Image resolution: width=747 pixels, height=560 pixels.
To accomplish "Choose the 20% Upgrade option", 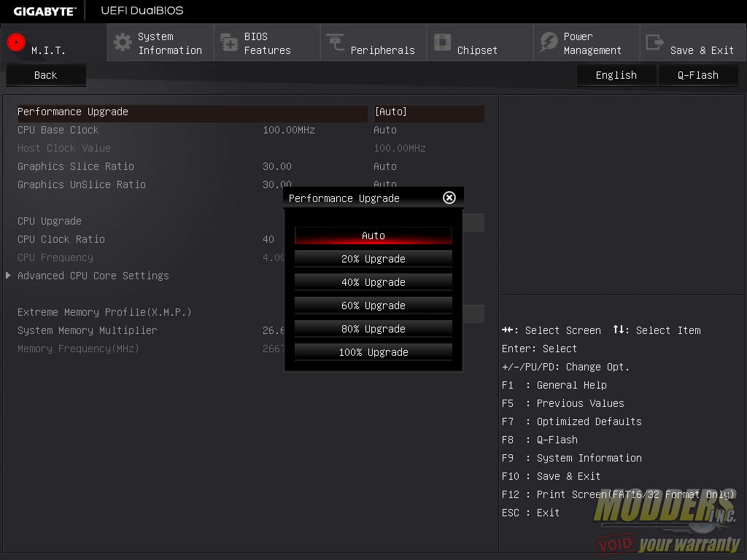I will (x=373, y=259).
